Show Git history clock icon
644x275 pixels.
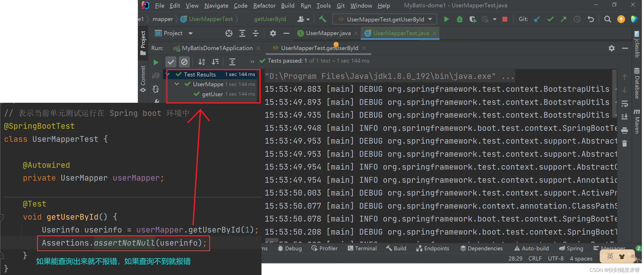(577, 19)
